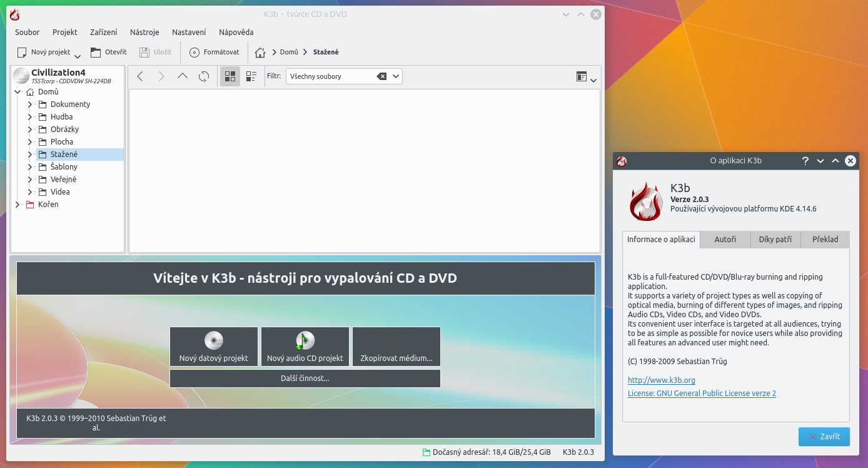Screen dimensions: 868x468
Task: Expand the Obrázky folder
Action: click(x=30, y=130)
